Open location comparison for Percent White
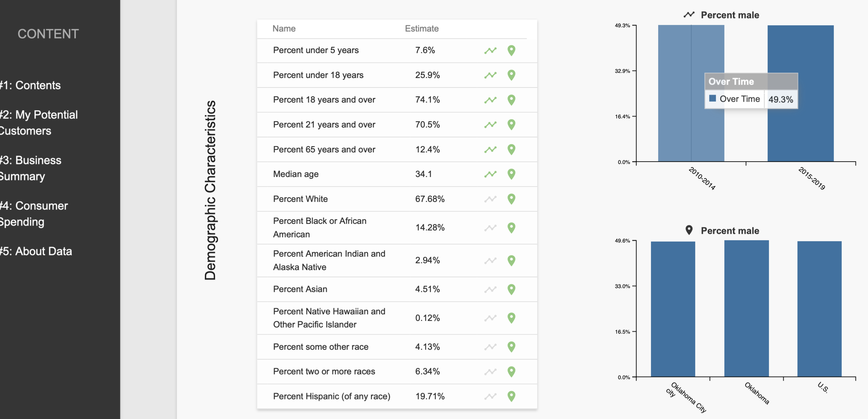This screenshot has width=868, height=419. tap(511, 199)
